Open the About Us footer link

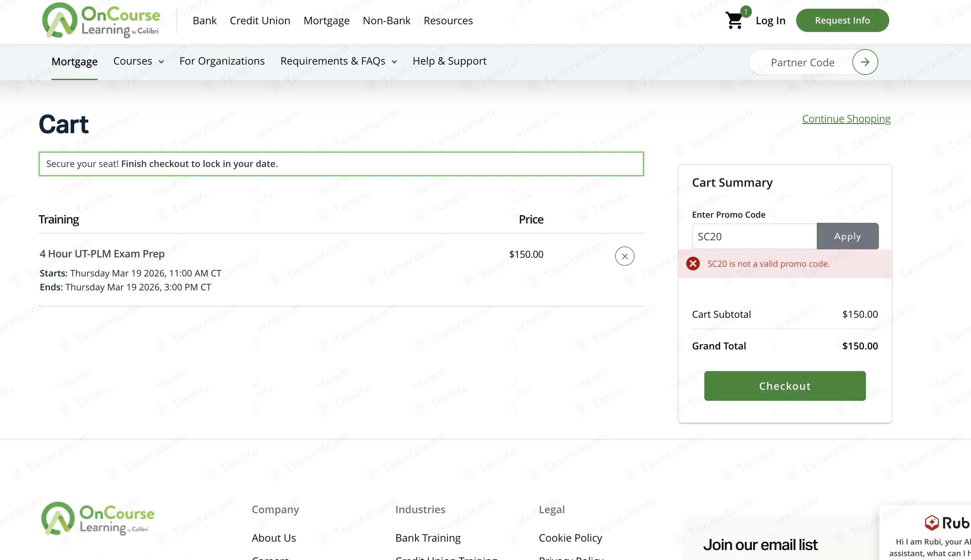274,538
